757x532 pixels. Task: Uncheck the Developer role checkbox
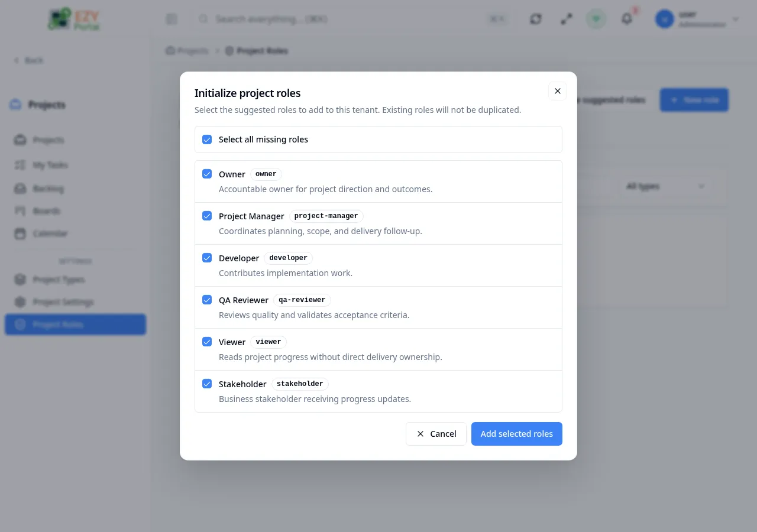207,258
